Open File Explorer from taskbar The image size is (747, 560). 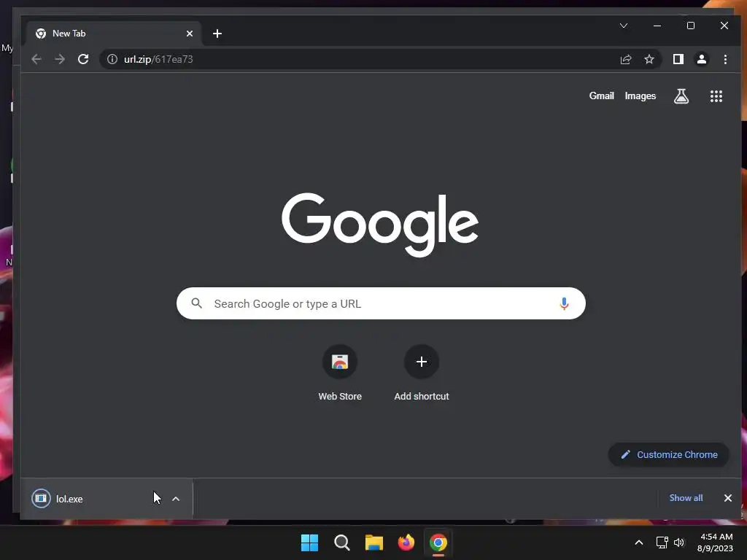click(x=374, y=542)
